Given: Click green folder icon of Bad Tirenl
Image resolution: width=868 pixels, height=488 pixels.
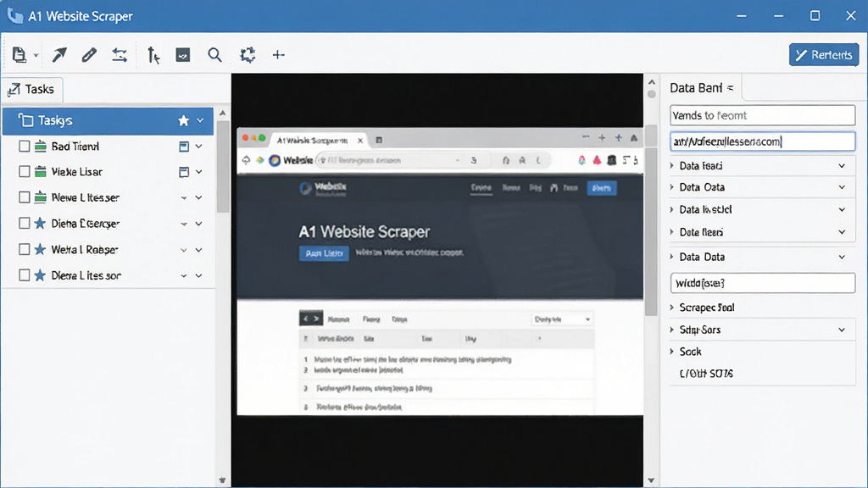Looking at the screenshot, I should (41, 147).
